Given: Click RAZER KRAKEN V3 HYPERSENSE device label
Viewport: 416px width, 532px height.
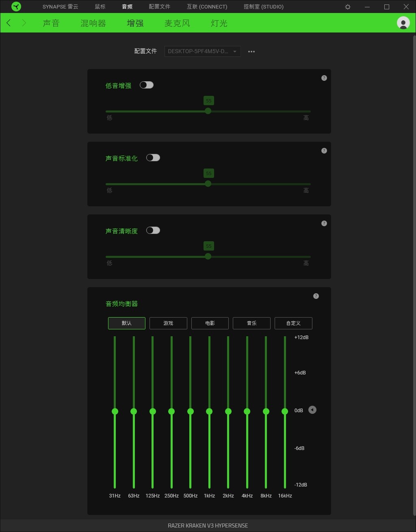Looking at the screenshot, I should 208,526.
